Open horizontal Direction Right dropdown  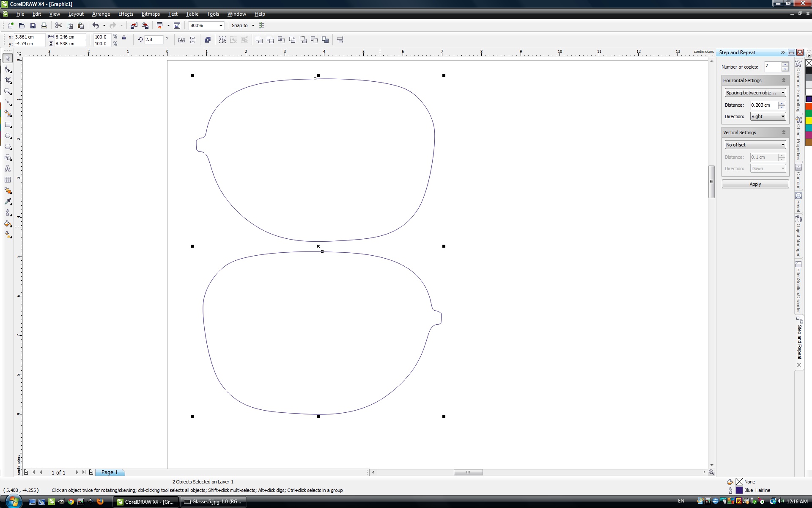pyautogui.click(x=768, y=116)
